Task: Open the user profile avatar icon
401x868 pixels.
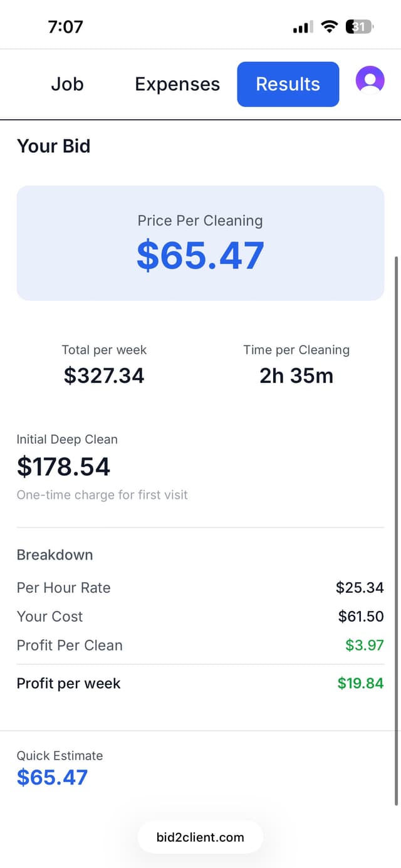Action: click(370, 80)
